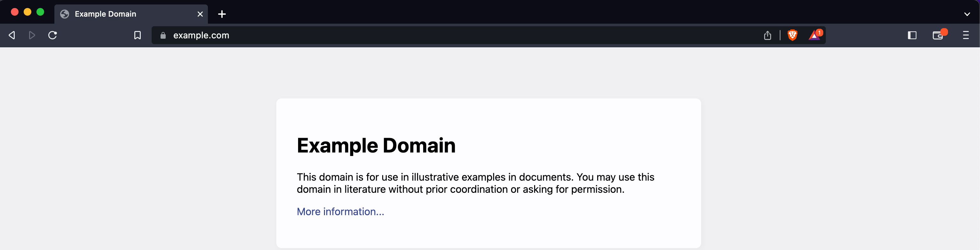Toggle the sidebar panel icon
The width and height of the screenshot is (980, 250).
pyautogui.click(x=912, y=35)
